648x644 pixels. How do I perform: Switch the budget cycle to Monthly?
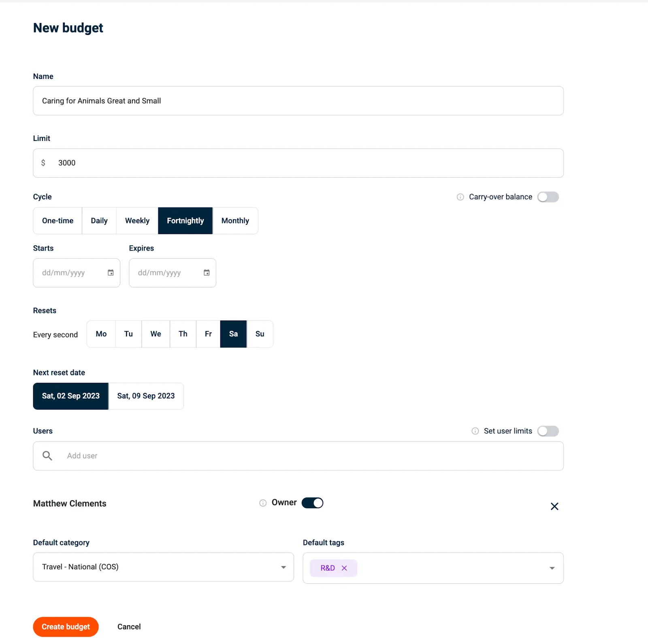[x=235, y=221]
